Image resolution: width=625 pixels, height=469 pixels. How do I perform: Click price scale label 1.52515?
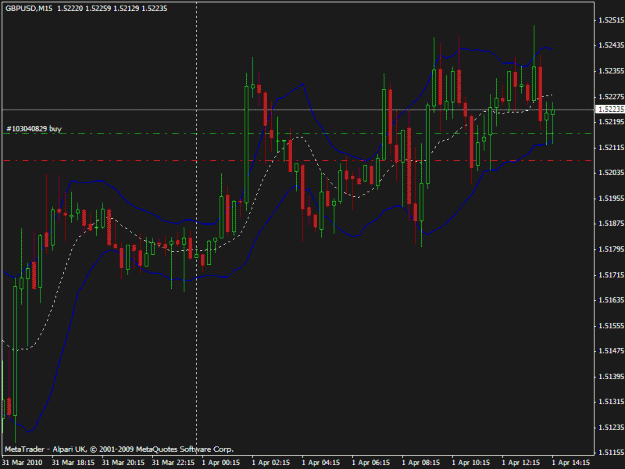click(x=611, y=20)
